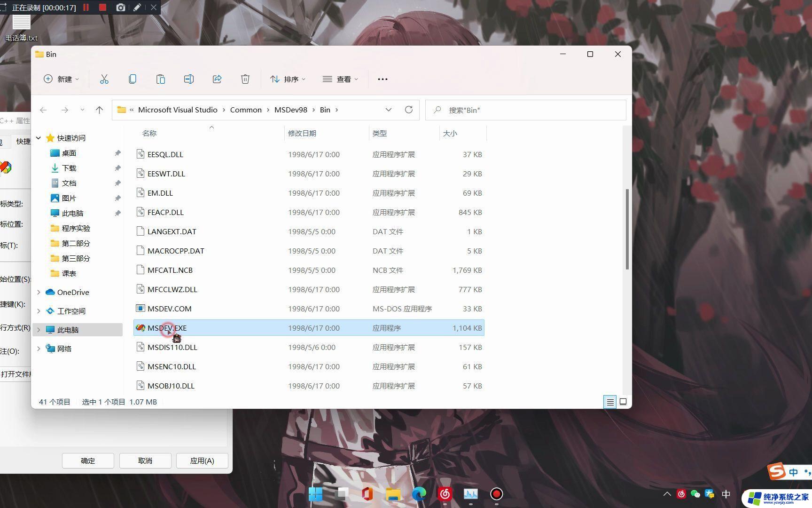The width and height of the screenshot is (812, 508).
Task: Click the 搜索"Bin" search box
Action: pyautogui.click(x=525, y=110)
